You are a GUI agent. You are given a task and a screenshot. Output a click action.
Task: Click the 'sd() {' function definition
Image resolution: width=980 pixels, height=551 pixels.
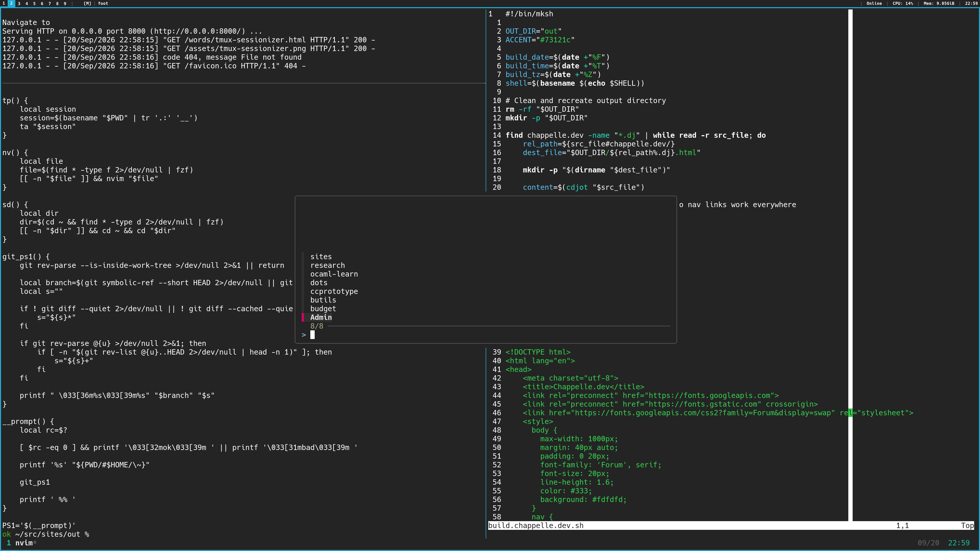pyautogui.click(x=15, y=205)
